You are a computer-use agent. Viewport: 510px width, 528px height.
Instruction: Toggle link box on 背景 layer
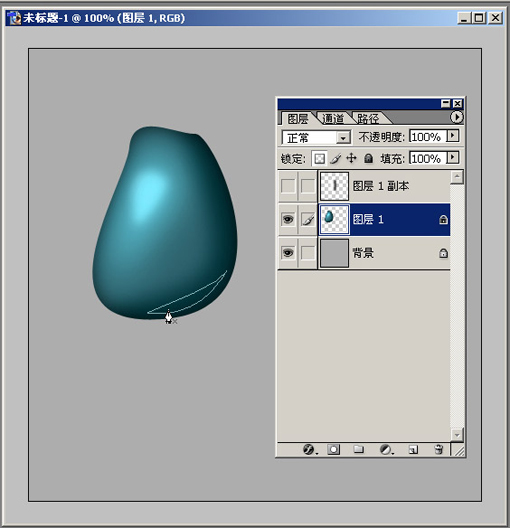tap(308, 253)
